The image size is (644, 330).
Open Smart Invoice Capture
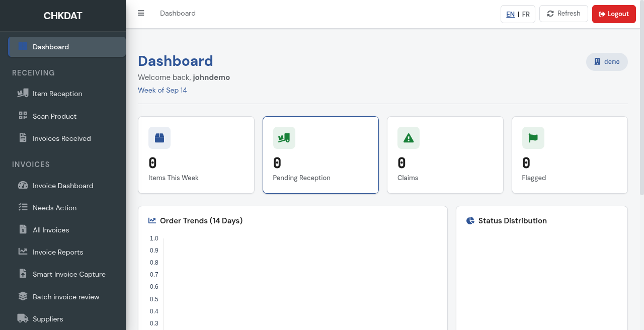pyautogui.click(x=67, y=274)
